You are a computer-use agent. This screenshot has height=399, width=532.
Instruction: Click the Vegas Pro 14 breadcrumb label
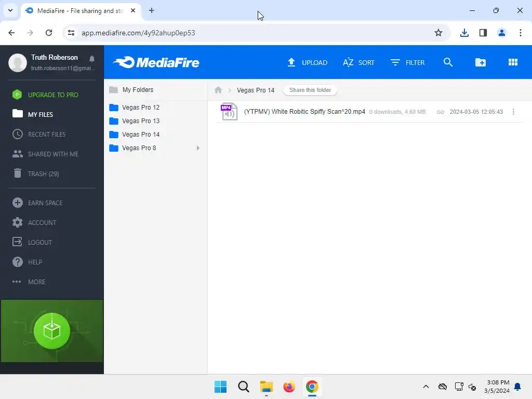256,90
